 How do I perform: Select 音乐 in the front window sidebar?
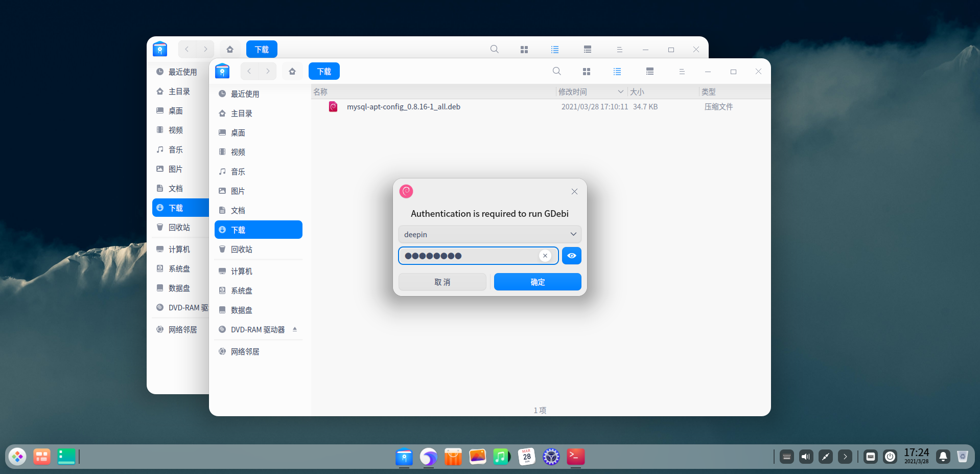point(259,171)
